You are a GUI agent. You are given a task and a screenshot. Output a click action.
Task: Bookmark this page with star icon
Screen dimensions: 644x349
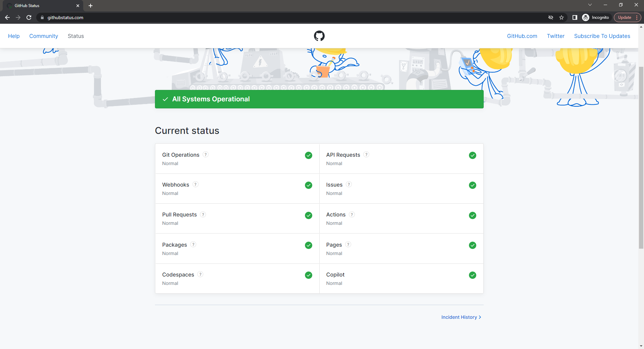(561, 17)
